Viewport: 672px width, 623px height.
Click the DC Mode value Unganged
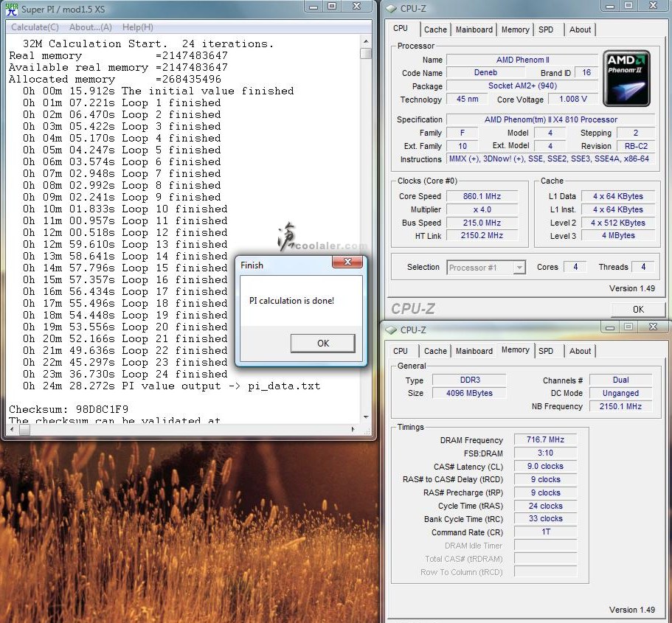tap(620, 394)
